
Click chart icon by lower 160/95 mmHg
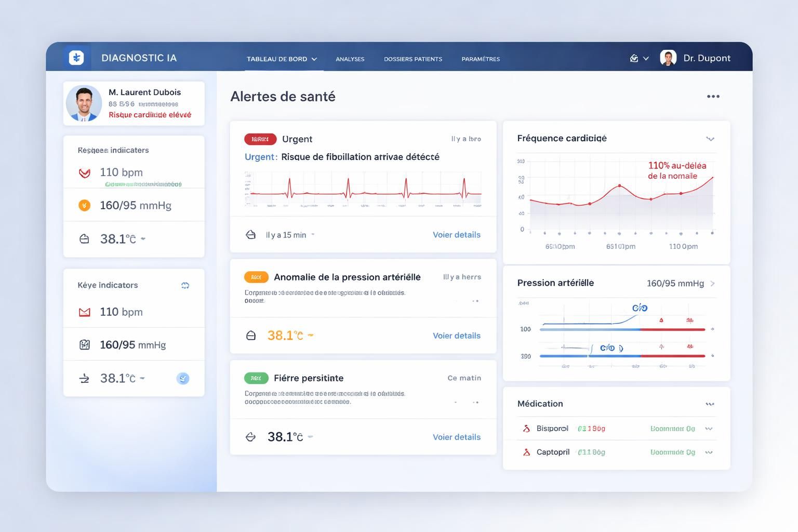pos(84,344)
